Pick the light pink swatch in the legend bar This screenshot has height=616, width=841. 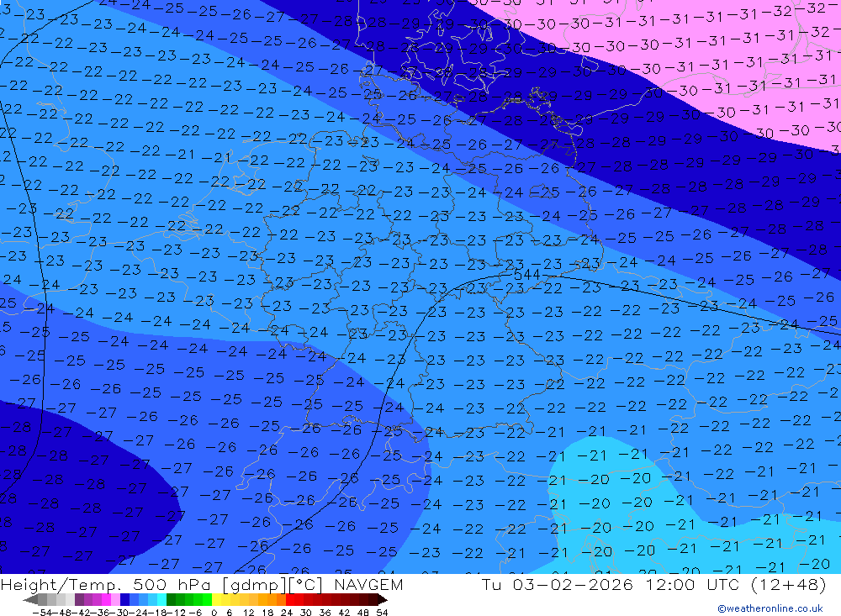click(x=115, y=600)
